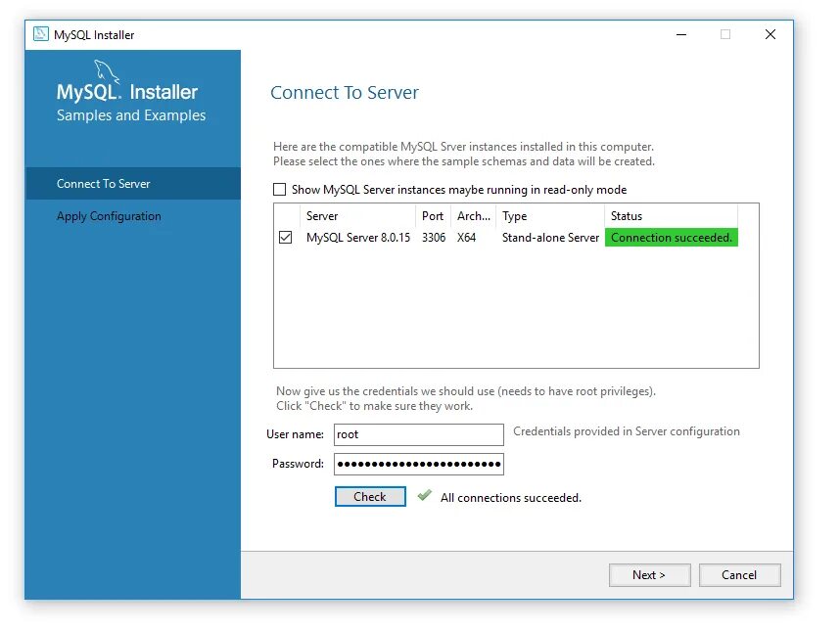
Task: Click the Credentials provided in Server configuration text
Action: tap(627, 431)
